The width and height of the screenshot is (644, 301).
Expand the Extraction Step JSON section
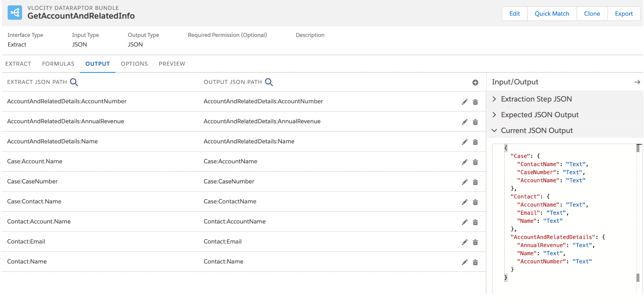pyautogui.click(x=565, y=99)
